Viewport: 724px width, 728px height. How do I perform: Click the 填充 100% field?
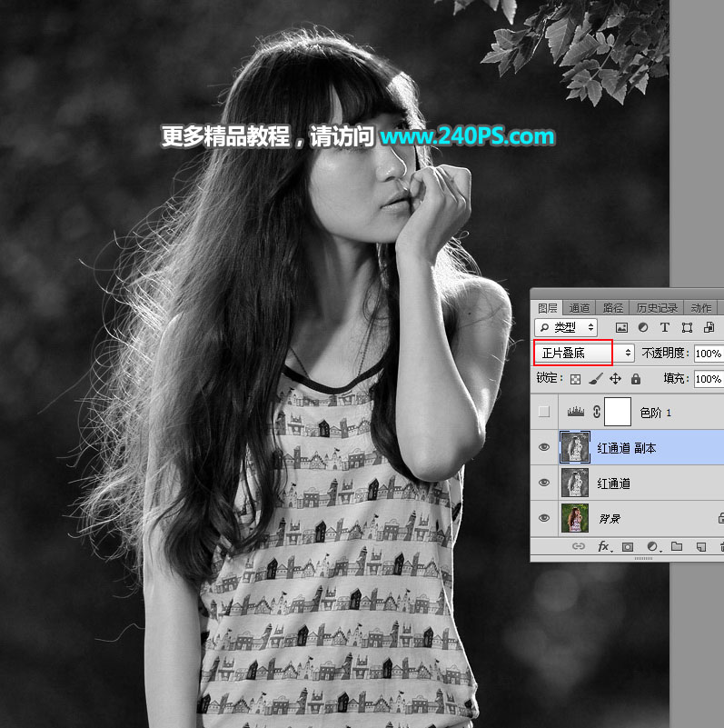click(709, 379)
